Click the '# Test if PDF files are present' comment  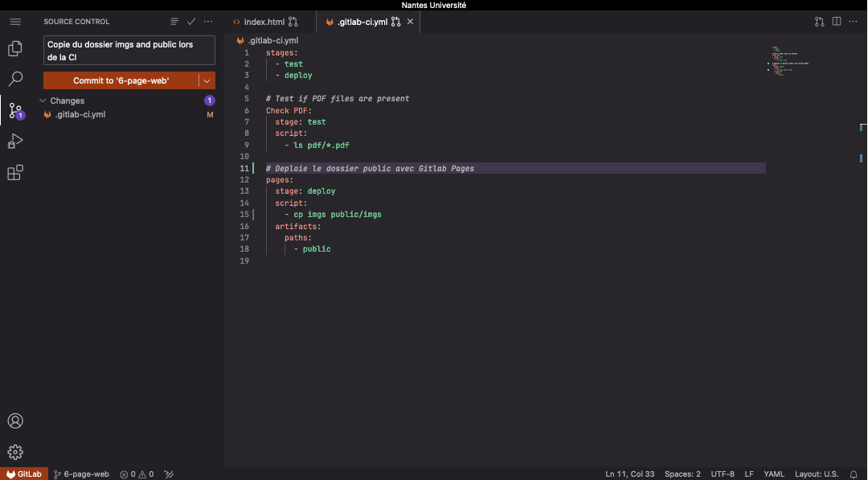pos(338,99)
